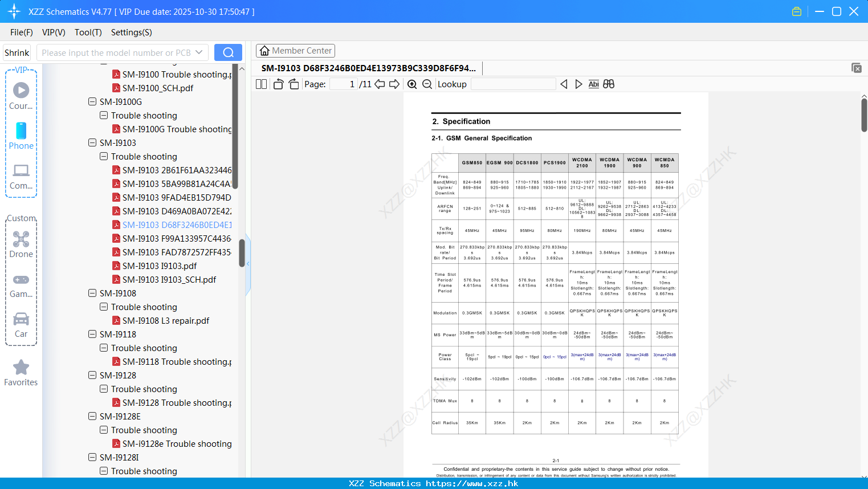Open the Settings(S) menu
Viewport: 868px width, 489px height.
pos(132,32)
